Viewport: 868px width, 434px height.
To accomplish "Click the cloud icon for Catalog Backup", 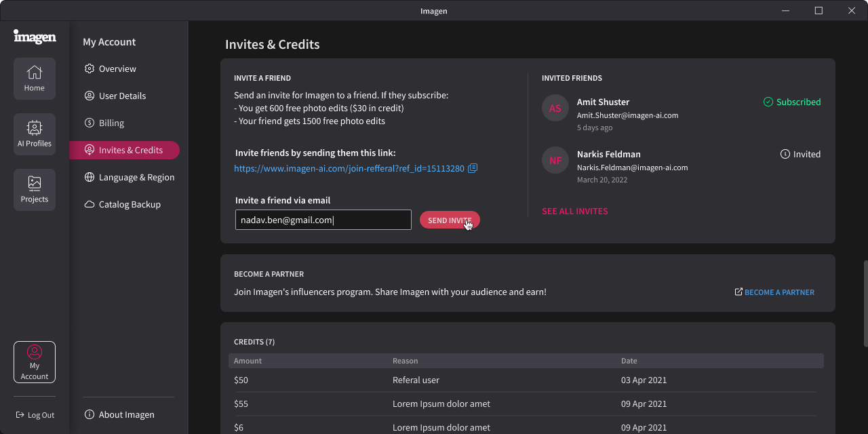I will click(90, 204).
